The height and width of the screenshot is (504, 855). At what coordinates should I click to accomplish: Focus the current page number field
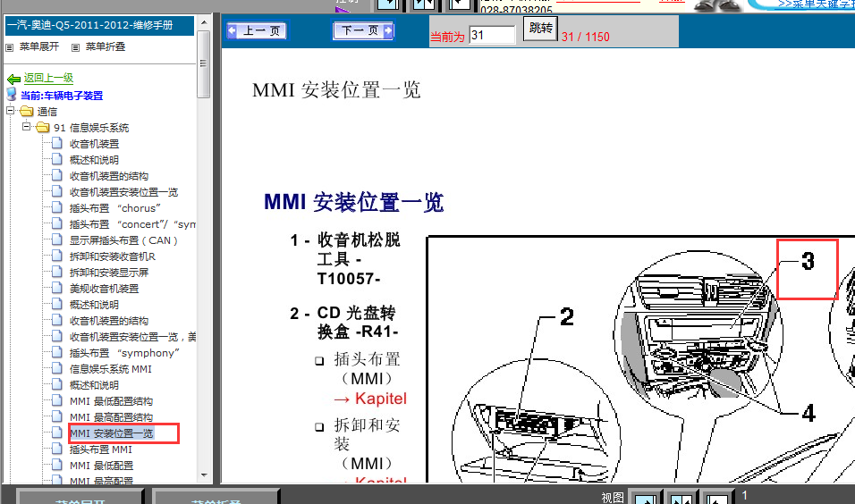pos(492,35)
